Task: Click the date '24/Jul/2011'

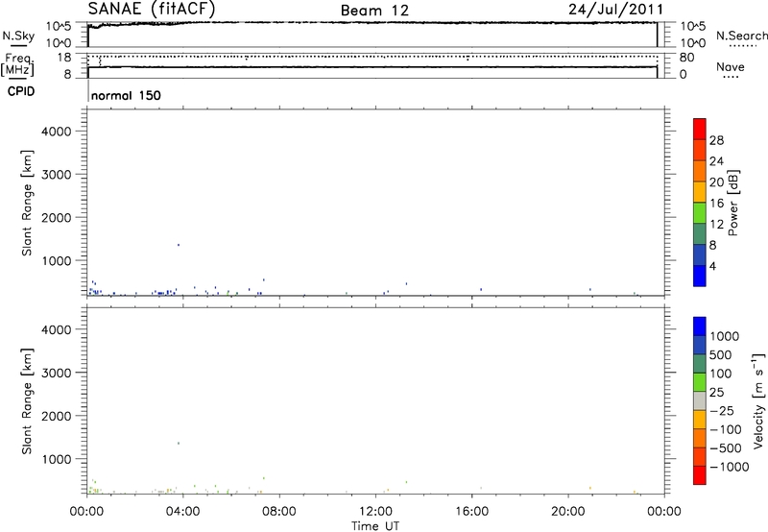Action: [x=615, y=10]
